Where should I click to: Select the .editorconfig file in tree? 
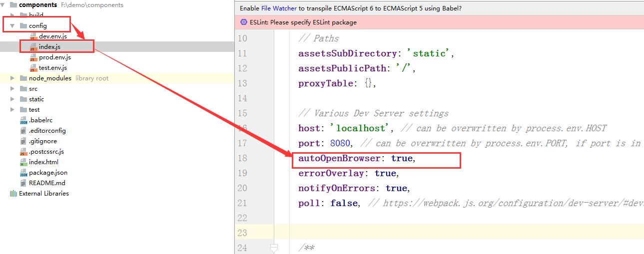[47, 131]
